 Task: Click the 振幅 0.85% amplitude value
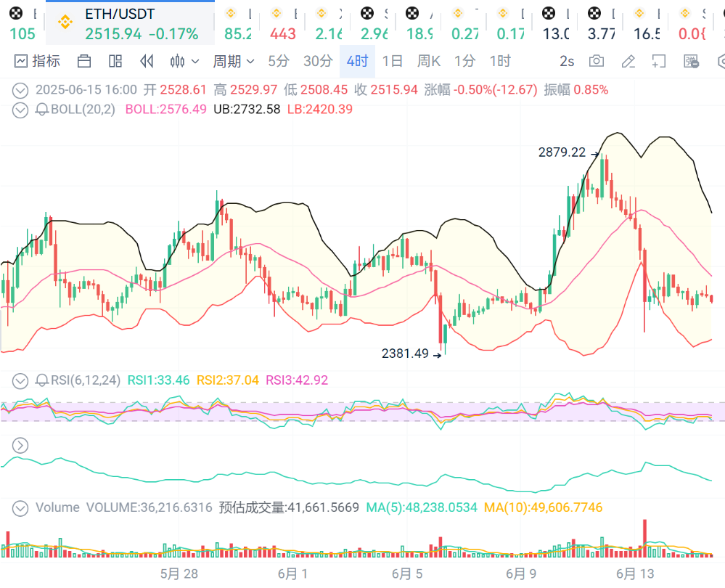(576, 90)
